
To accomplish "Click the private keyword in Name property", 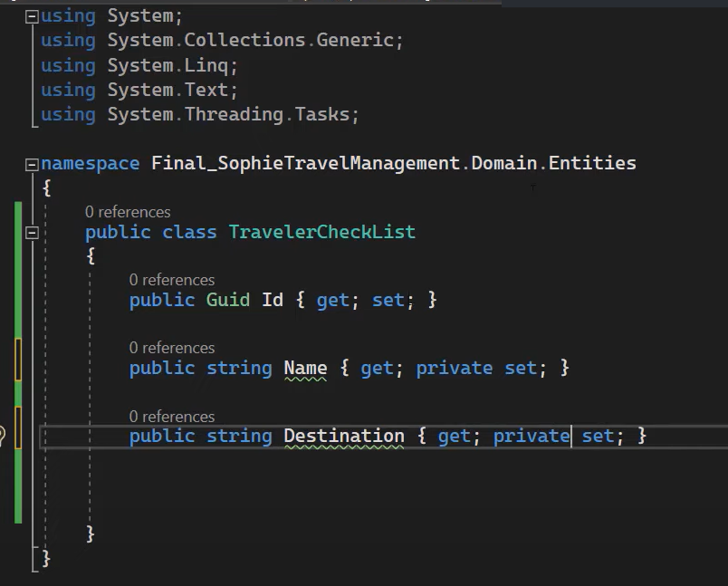I will pyautogui.click(x=455, y=368).
